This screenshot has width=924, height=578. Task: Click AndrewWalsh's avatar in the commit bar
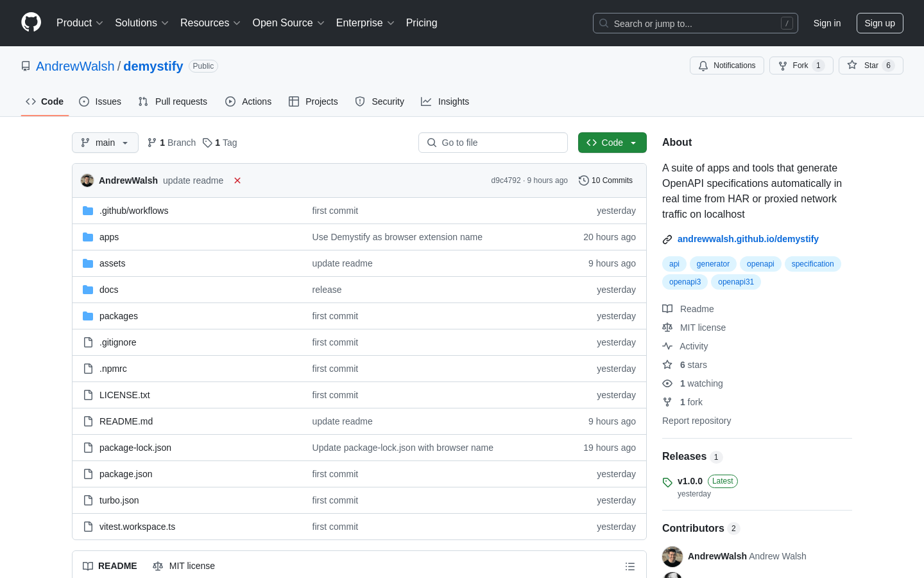click(x=87, y=180)
